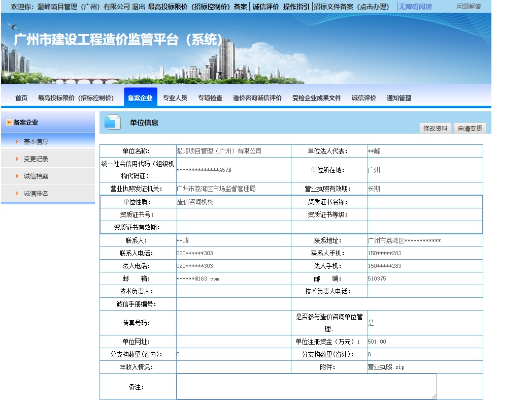Open the 专业人员 tab
The image size is (532, 400).
tap(175, 98)
